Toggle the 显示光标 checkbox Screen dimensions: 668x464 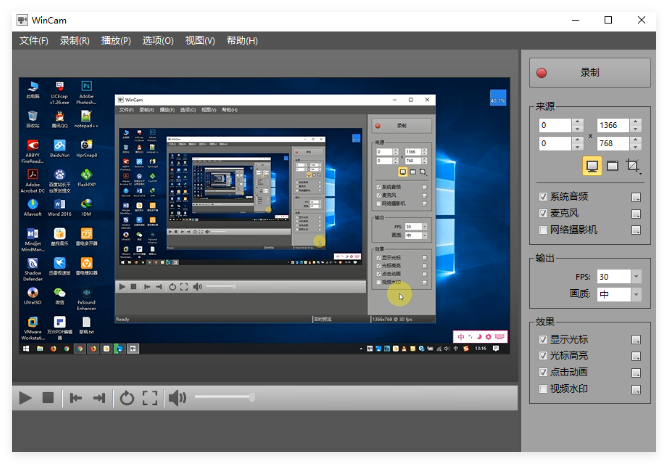pyautogui.click(x=543, y=339)
